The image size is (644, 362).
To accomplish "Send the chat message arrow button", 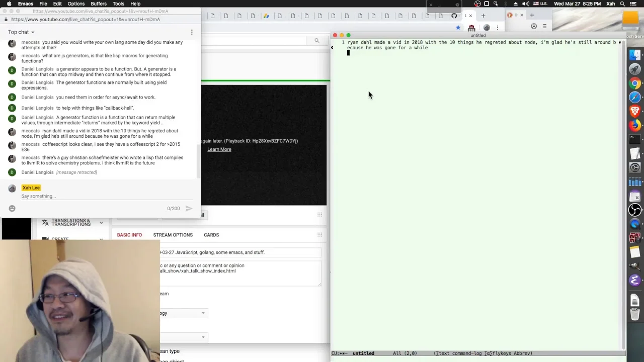I will [189, 208].
